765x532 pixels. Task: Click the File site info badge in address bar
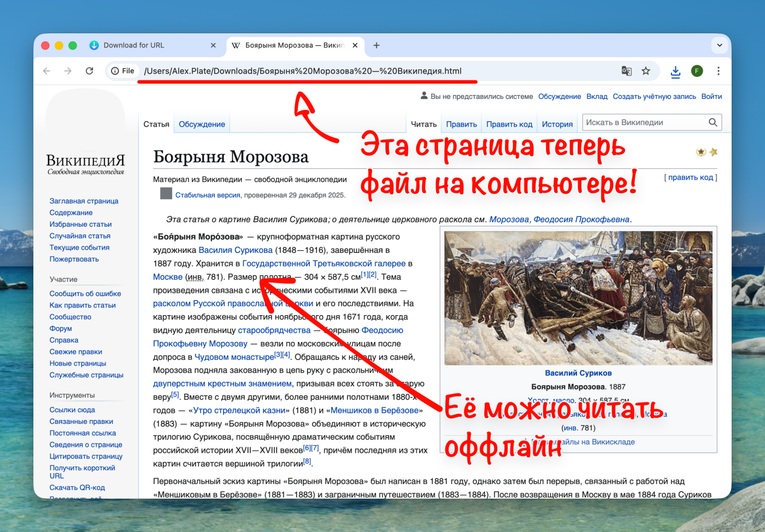click(x=122, y=71)
